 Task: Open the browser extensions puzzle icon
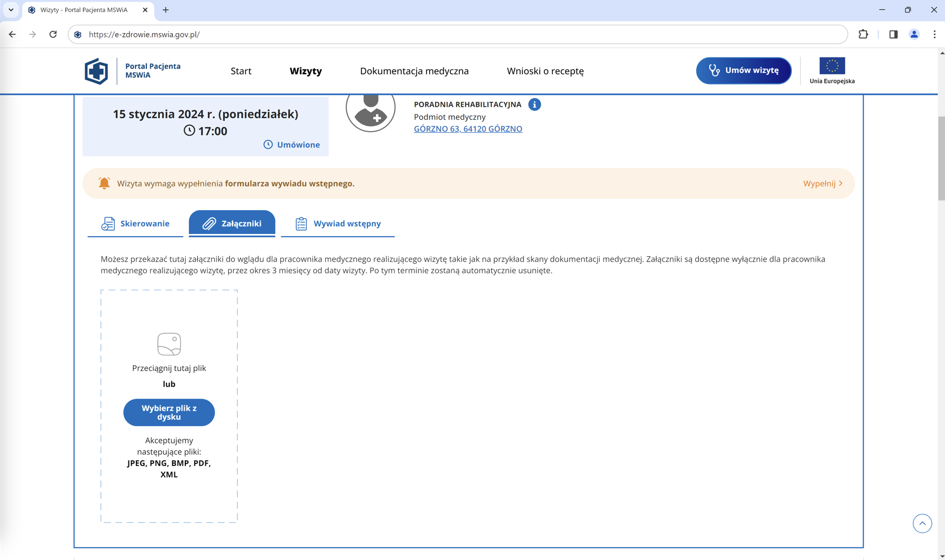point(863,34)
